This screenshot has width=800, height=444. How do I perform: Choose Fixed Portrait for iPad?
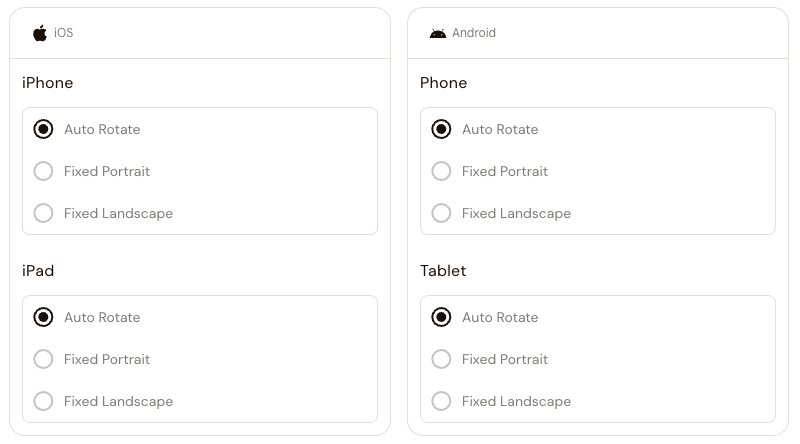[x=43, y=359]
